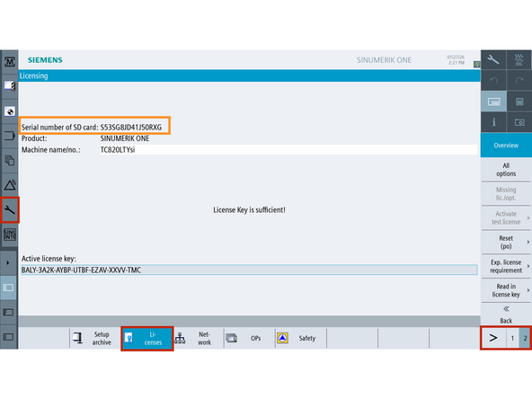The image size is (532, 399).
Task: Open the Network softkey
Action: pos(199,338)
